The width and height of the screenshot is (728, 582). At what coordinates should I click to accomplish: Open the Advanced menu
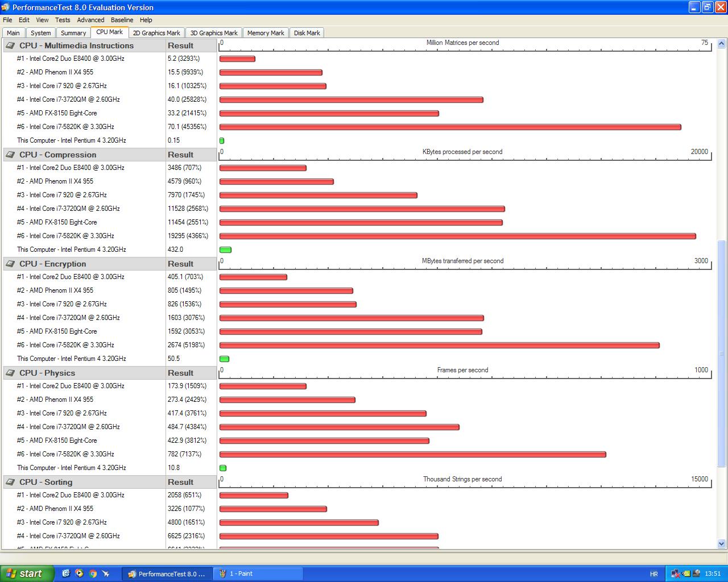click(91, 20)
